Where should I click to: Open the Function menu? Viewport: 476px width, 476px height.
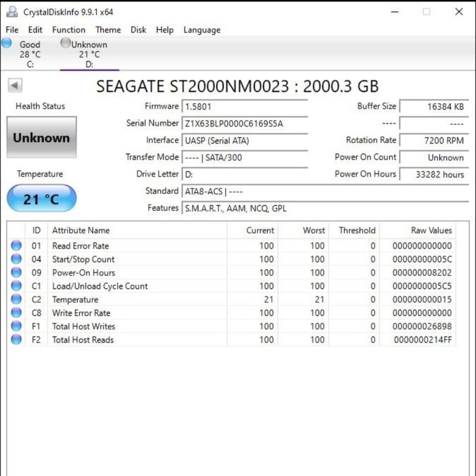pyautogui.click(x=69, y=30)
